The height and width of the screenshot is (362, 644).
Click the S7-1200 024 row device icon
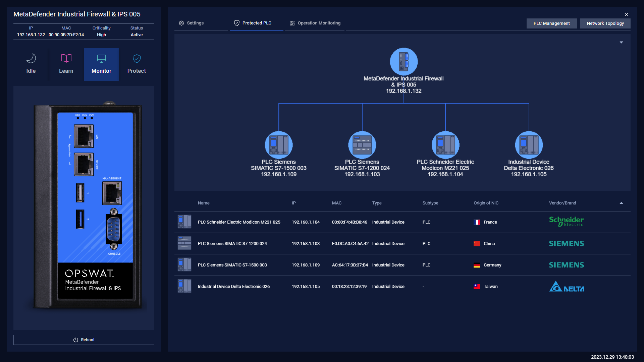[x=184, y=243]
